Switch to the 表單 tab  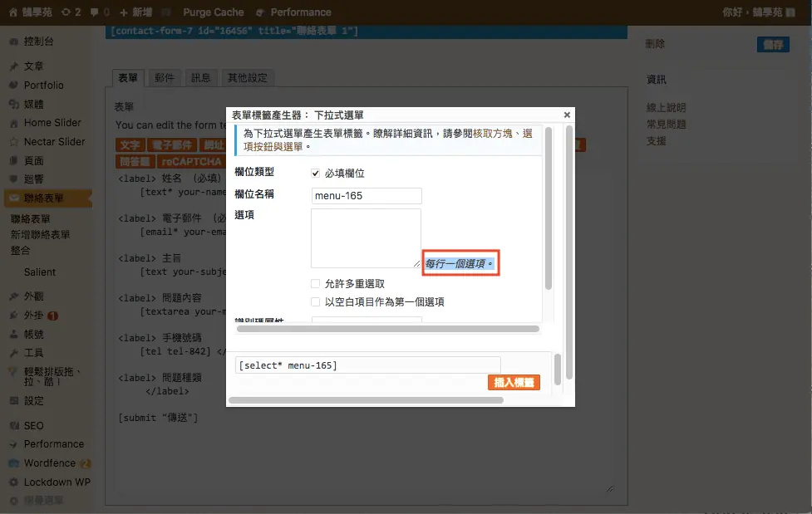tap(128, 78)
